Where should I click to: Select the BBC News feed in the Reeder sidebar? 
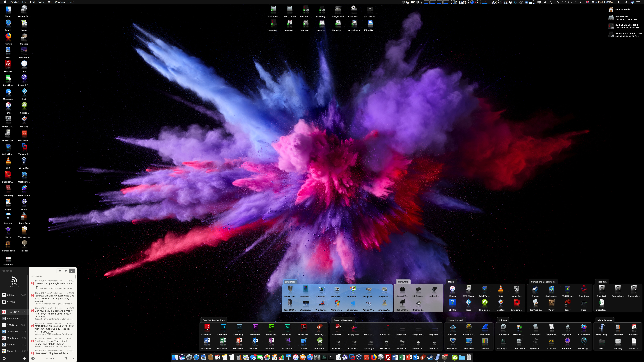12,325
